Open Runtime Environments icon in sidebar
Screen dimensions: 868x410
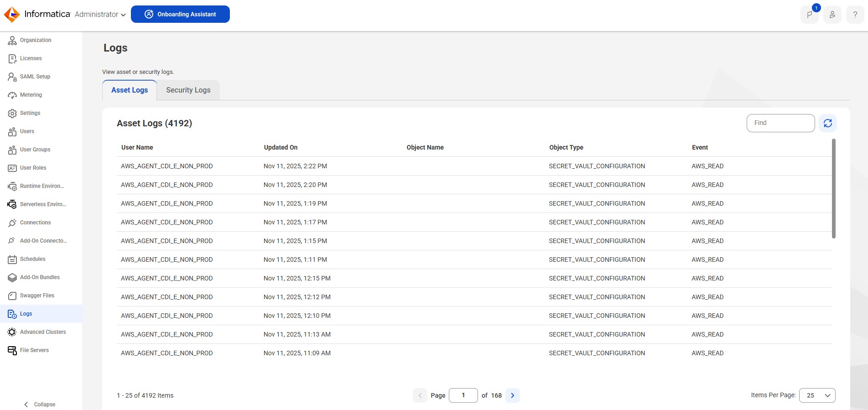point(12,186)
